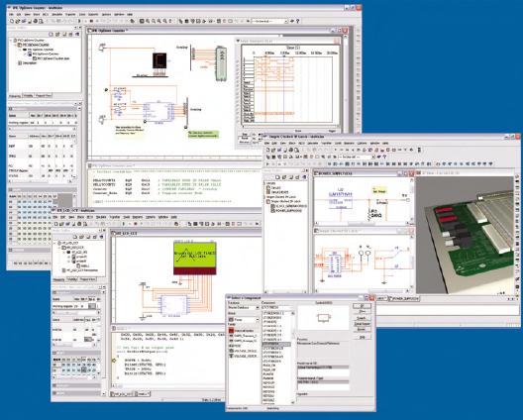
Task: Open the Simulate menu in top window
Action: click(57, 14)
